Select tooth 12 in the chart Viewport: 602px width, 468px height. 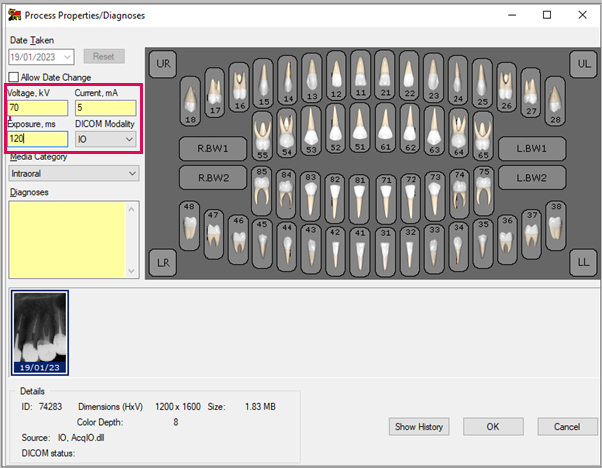tap(336, 75)
